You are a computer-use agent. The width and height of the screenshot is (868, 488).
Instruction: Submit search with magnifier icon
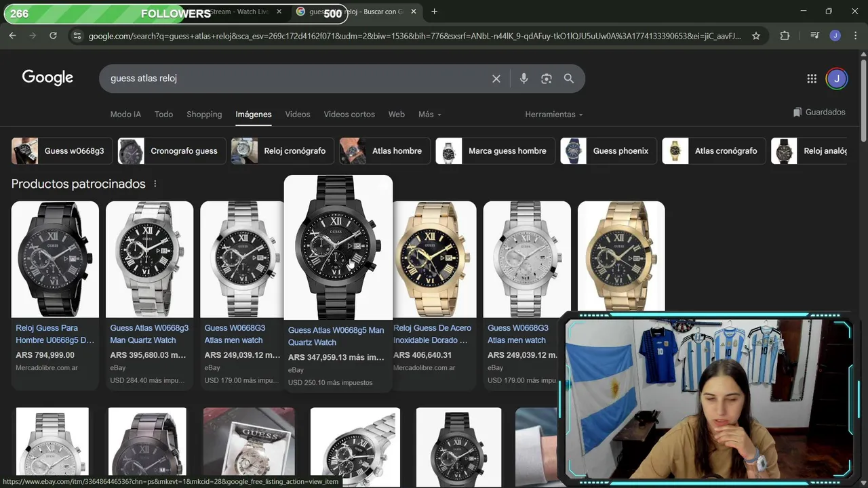pos(569,79)
